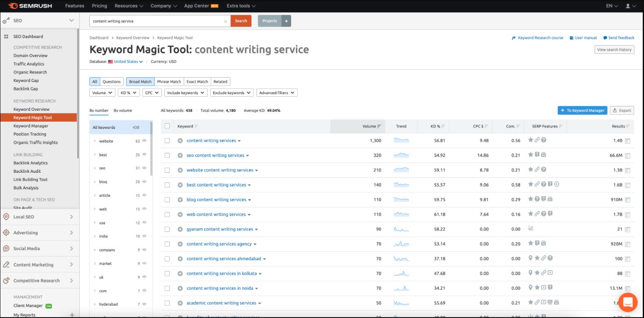Click the keyword groups list scrollbar
644x318 pixels.
152,148
